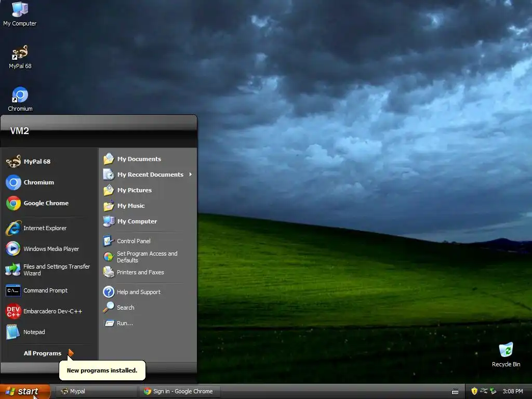Click the Start button
This screenshot has height=399, width=532.
pyautogui.click(x=25, y=391)
